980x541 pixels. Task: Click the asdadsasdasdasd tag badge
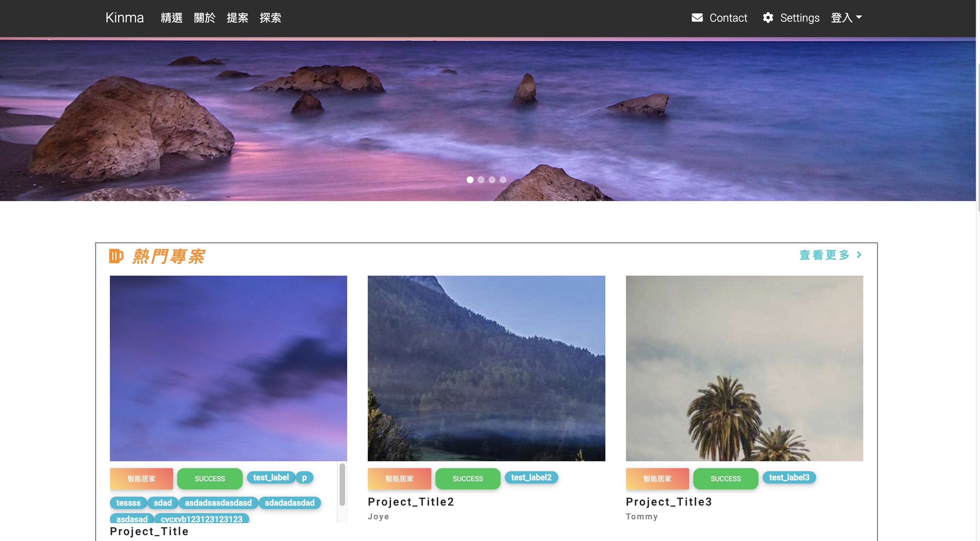[x=218, y=503]
